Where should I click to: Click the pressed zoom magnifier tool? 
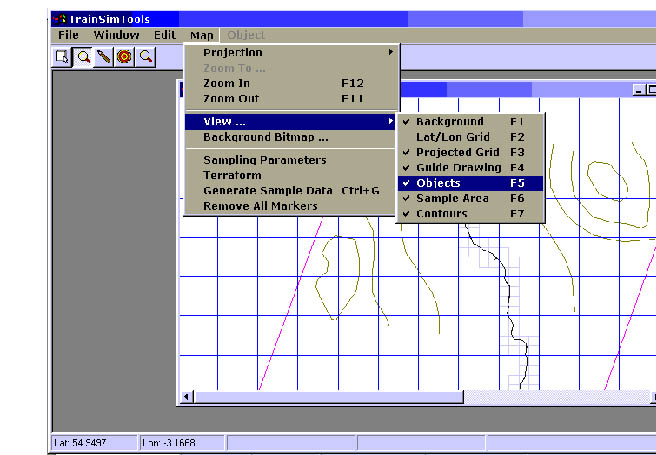tap(83, 57)
